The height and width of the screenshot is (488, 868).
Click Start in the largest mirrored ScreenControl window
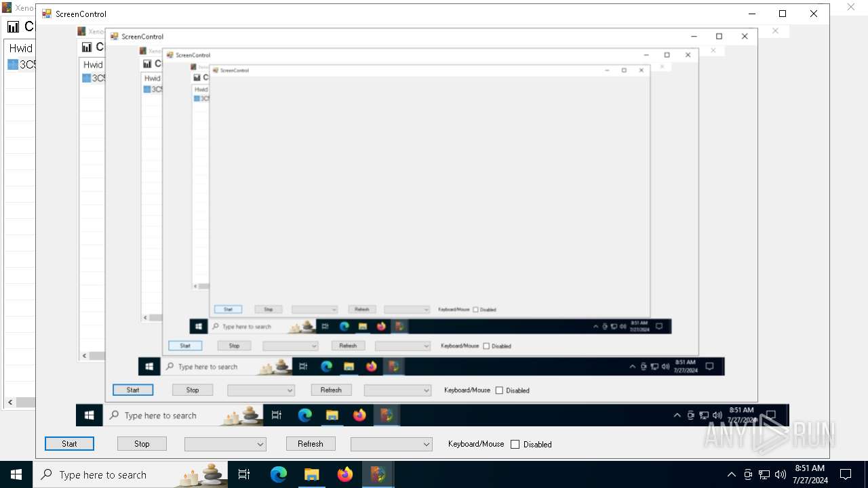tap(133, 390)
